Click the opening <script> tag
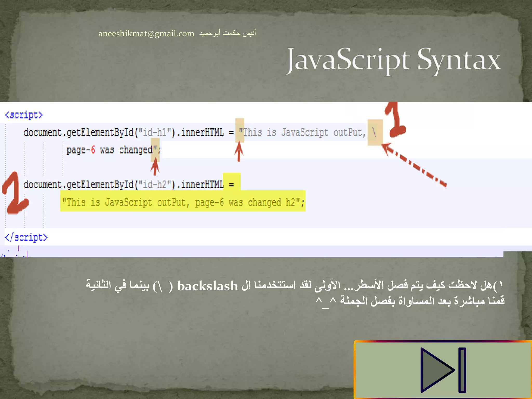The height and width of the screenshot is (399, 532). [x=24, y=115]
